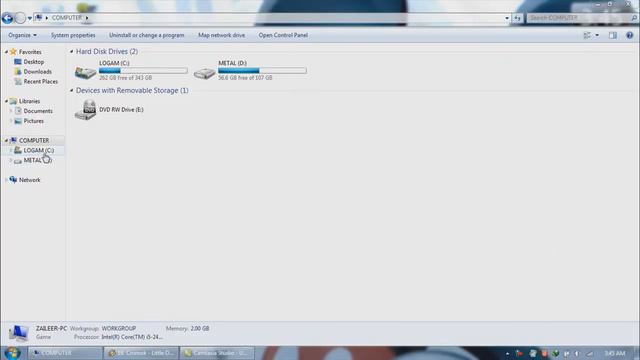Select Favorites in the navigation pane
Viewport: 640px width, 360px height.
point(30,52)
